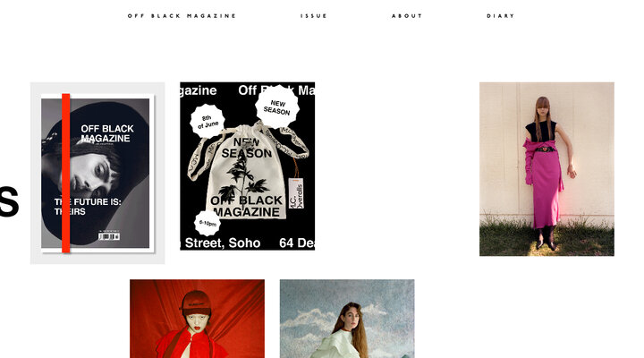
Task: Open the red cap model photo
Action: click(197, 319)
